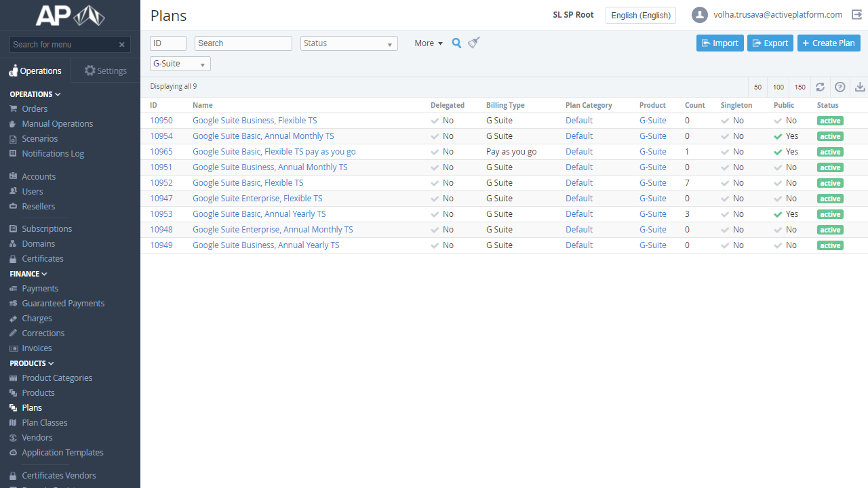Open Orders from the sidebar

click(35, 108)
